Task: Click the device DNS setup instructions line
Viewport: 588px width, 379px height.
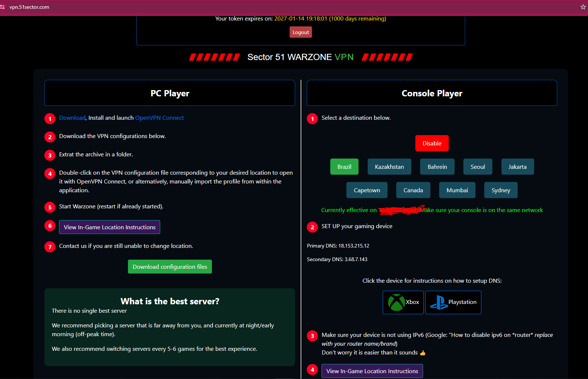Action: click(x=432, y=281)
